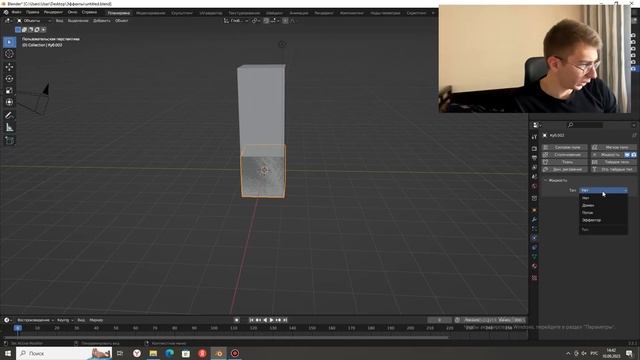The height and width of the screenshot is (360, 640).
Task: Open the Render menu
Action: click(53, 12)
